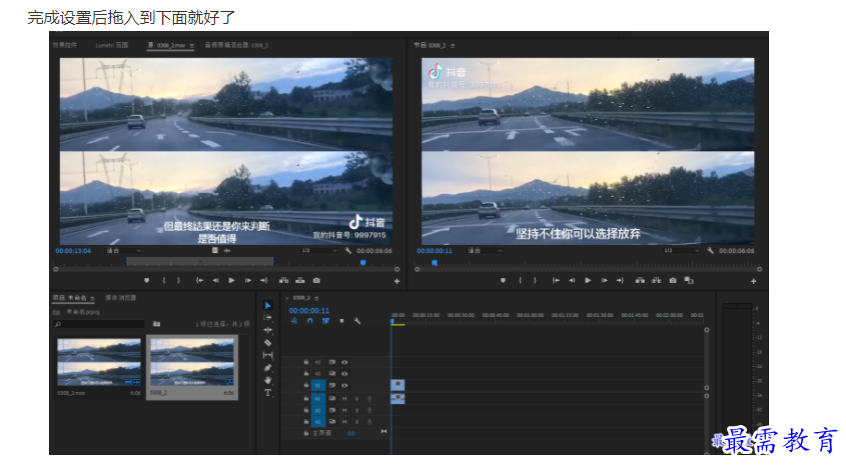The image size is (846, 472).
Task: Switch to Lumetri Scopes tab
Action: coord(112,45)
